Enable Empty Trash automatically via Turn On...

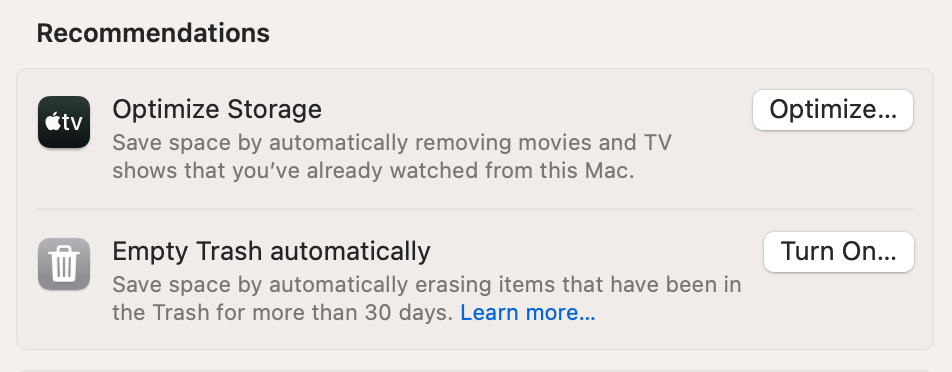point(838,252)
